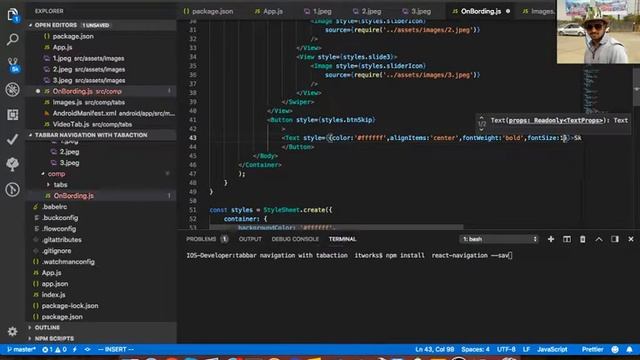The height and width of the screenshot is (360, 640).
Task: Open the Extensions view in the activity bar
Action: (13, 115)
